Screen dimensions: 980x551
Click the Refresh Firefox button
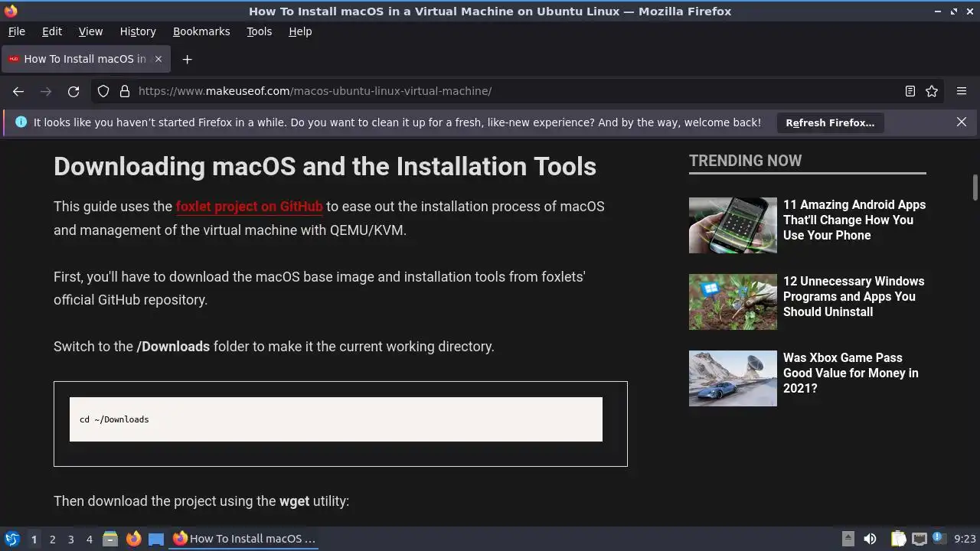tap(830, 122)
